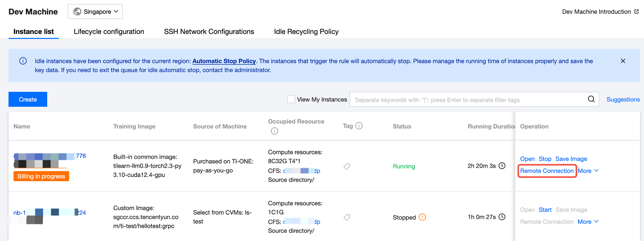Click the tag icon for the Running instance

347,166
